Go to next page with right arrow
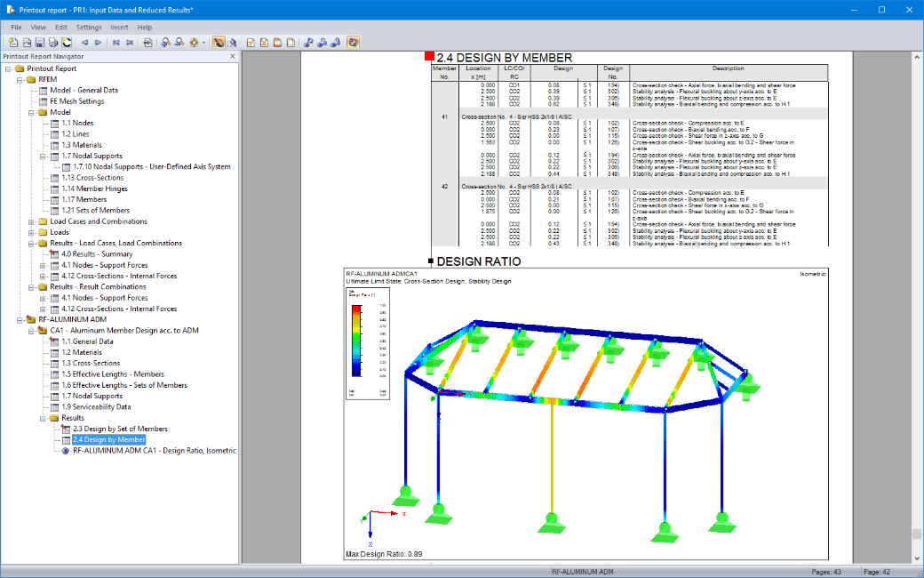The width and height of the screenshot is (924, 578). (99, 43)
